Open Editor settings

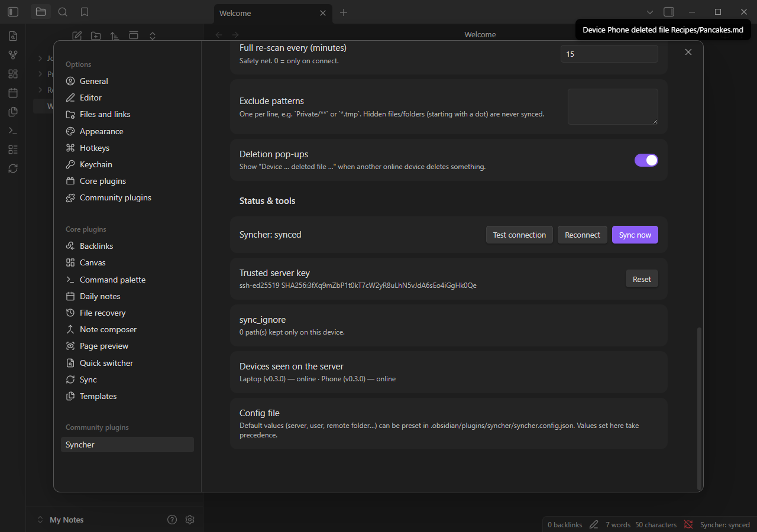pos(127,98)
